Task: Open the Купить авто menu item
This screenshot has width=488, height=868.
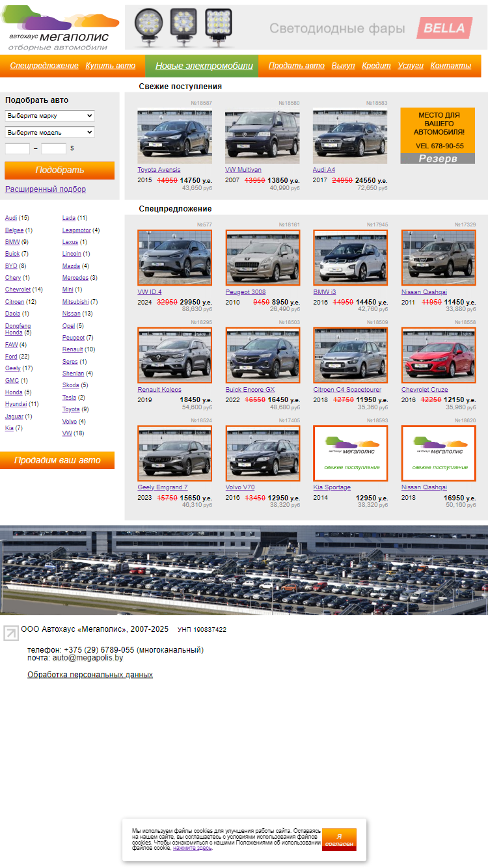Action: [x=111, y=66]
